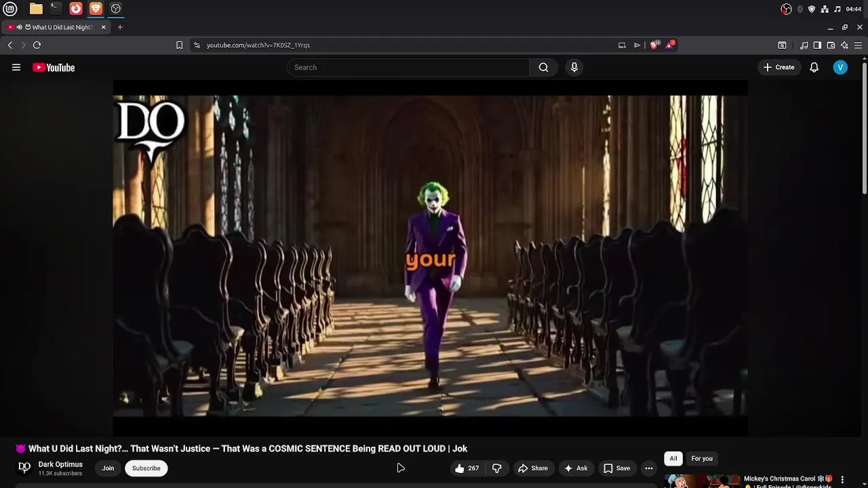Open the music note tray icon
Image resolution: width=868 pixels, height=488 pixels.
pyautogui.click(x=837, y=9)
